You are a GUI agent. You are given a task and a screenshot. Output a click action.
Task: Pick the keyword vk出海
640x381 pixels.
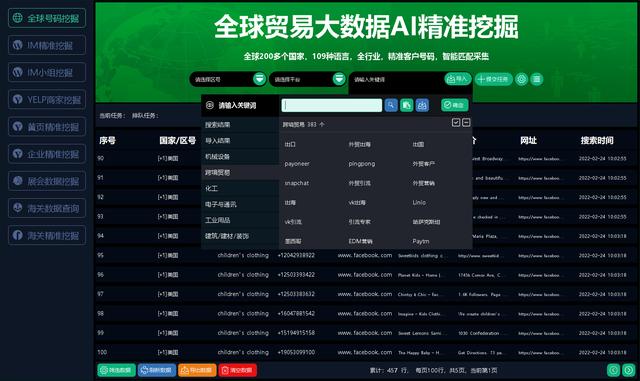click(x=357, y=203)
